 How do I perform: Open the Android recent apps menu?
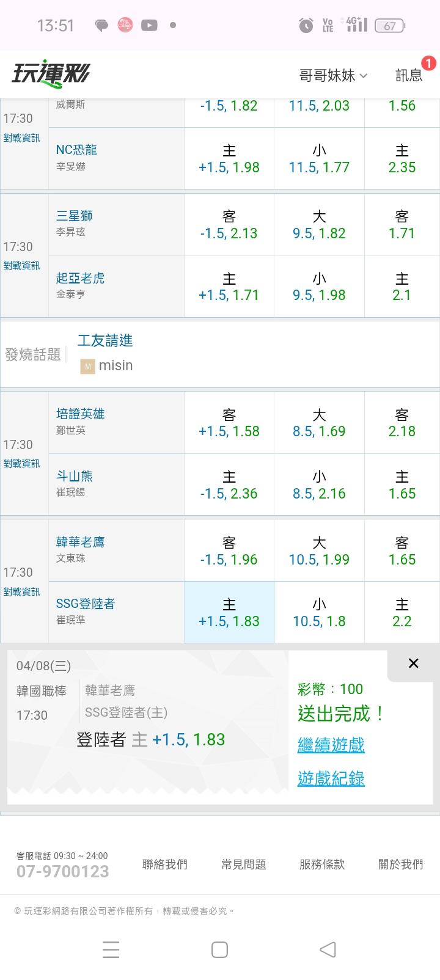click(x=111, y=949)
